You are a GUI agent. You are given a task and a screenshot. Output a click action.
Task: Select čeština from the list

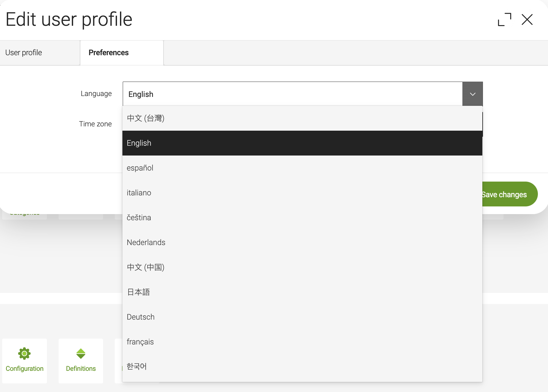point(302,218)
